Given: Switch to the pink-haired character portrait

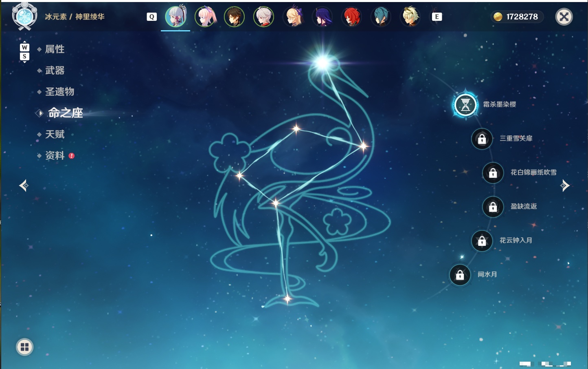Looking at the screenshot, I should tap(205, 17).
